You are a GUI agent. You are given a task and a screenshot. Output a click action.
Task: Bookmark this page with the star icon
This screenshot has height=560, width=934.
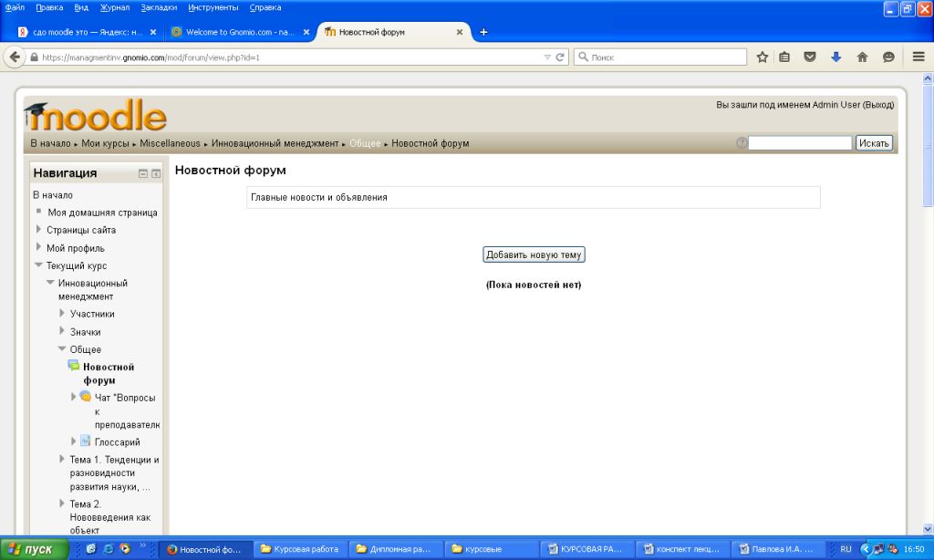click(762, 57)
